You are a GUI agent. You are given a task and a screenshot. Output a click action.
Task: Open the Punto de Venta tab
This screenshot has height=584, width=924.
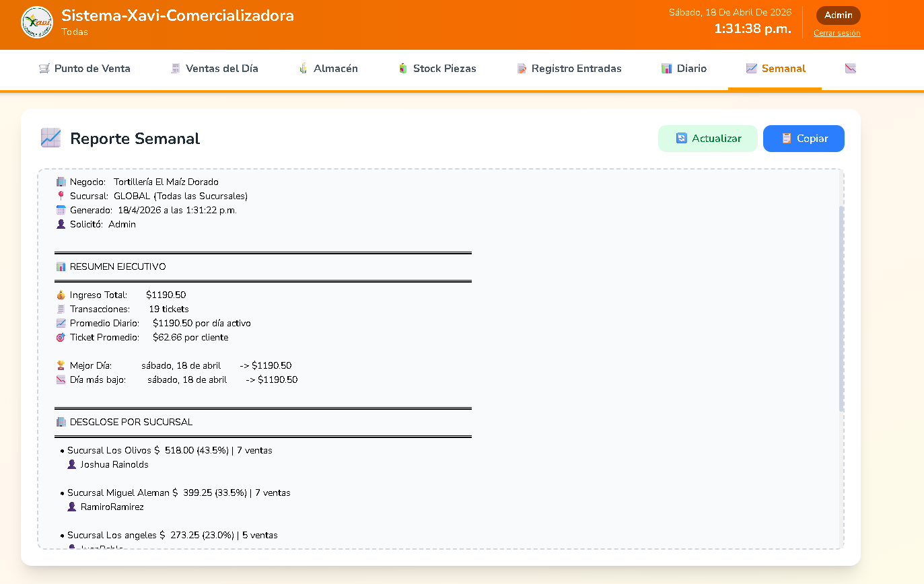tap(92, 69)
